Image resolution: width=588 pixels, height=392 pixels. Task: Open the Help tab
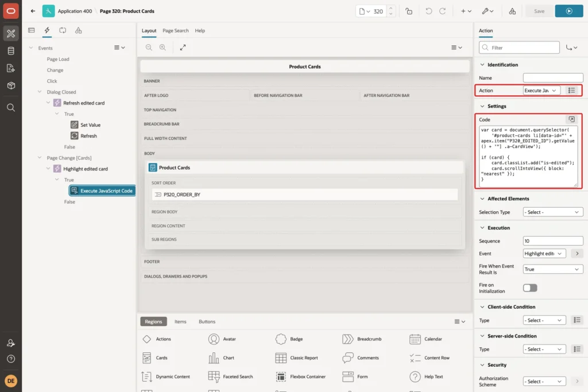(200, 31)
